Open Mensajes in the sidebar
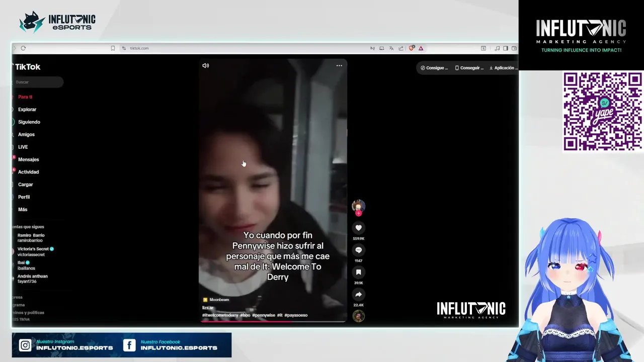This screenshot has height=362, width=644. click(x=28, y=159)
